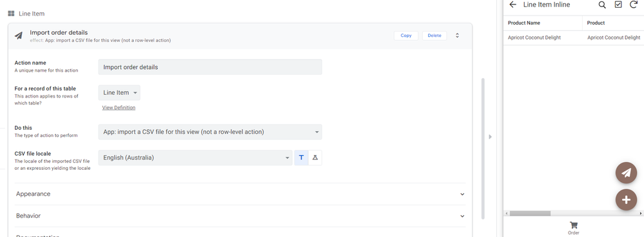The width and height of the screenshot is (644, 237).
Task: Click preview scrollbar right arrow
Action: tap(641, 214)
